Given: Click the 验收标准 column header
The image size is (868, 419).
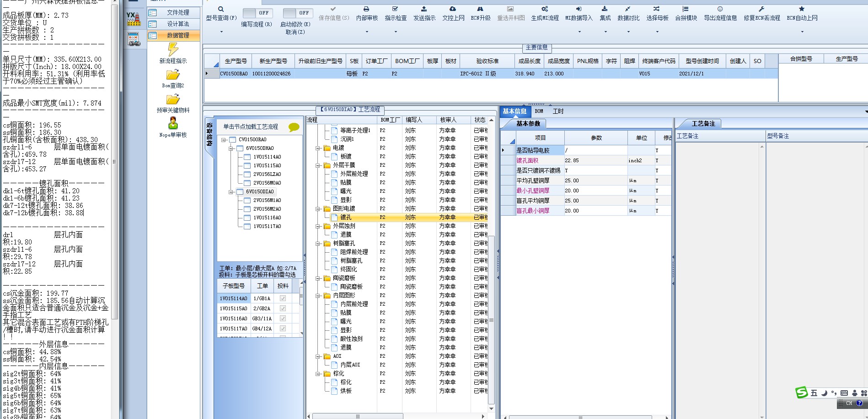Looking at the screenshot, I should pos(487,61).
